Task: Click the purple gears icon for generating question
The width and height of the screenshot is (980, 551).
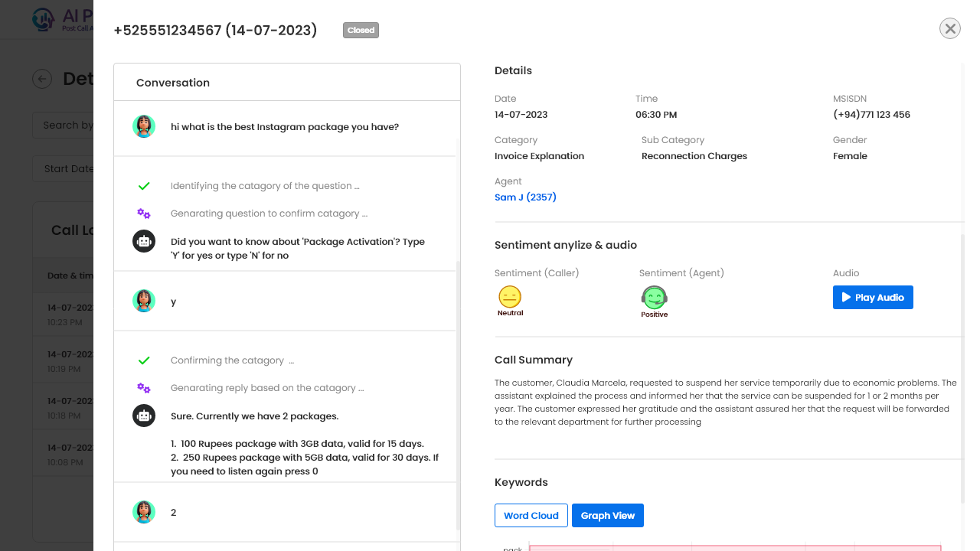Action: coord(144,214)
